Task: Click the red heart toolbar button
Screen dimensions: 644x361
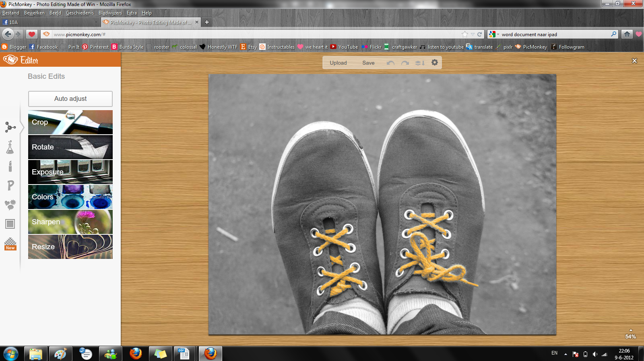Action: pyautogui.click(x=32, y=34)
